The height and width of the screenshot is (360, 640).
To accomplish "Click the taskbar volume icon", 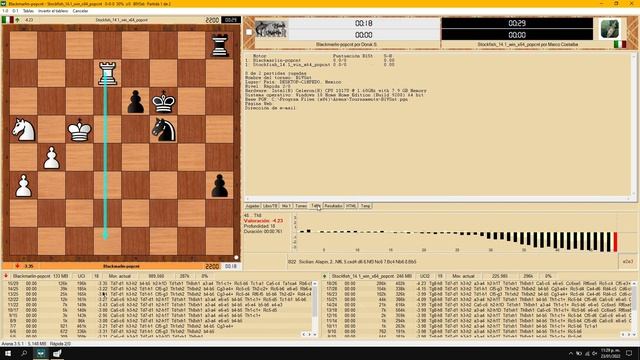I will pyautogui.click(x=594, y=353).
